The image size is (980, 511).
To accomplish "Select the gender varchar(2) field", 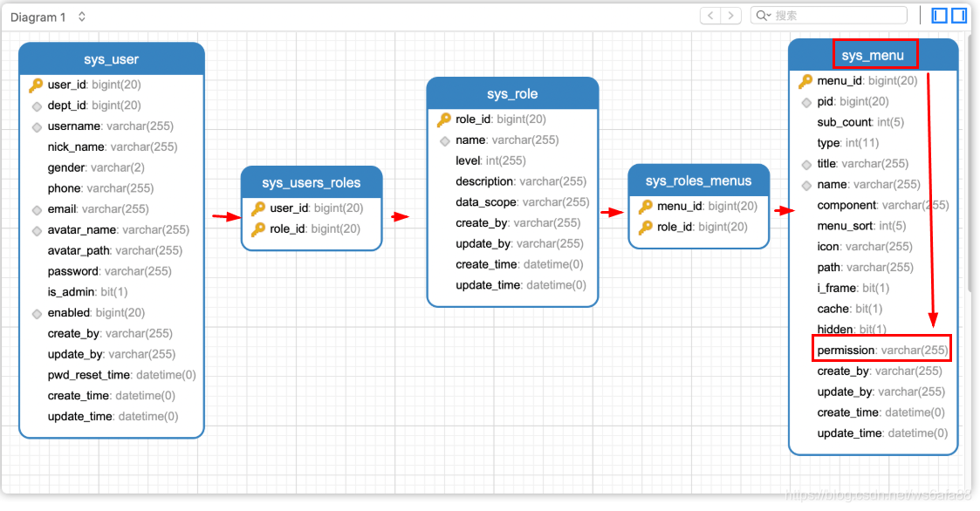I will click(96, 167).
